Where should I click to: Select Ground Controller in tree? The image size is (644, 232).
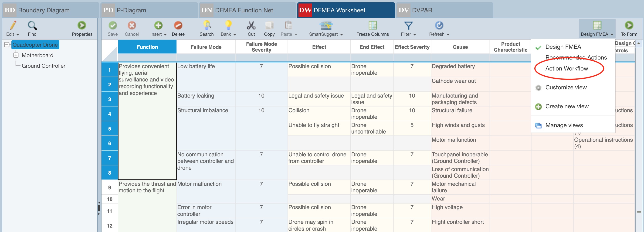click(44, 66)
